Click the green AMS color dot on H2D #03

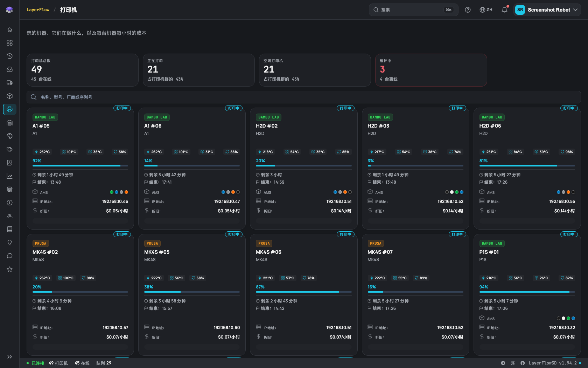tap(457, 192)
